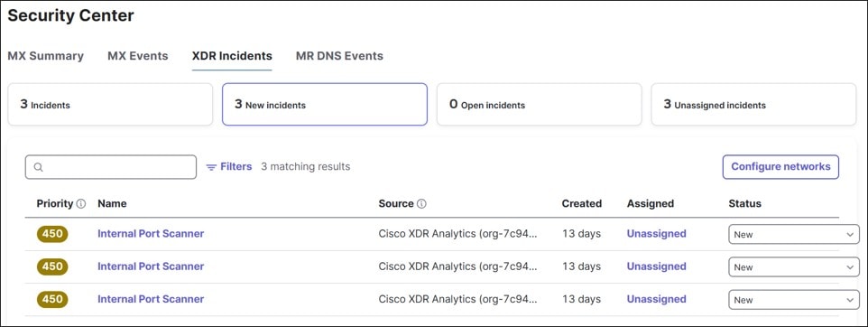Click the Priority column header text

[x=55, y=204]
